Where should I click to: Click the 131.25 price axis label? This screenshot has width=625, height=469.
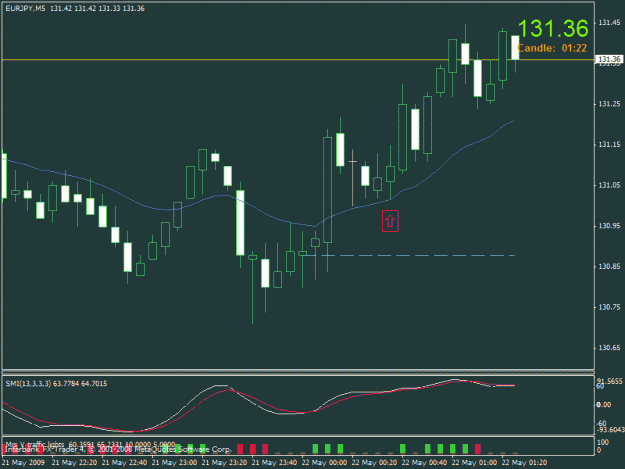tap(609, 104)
